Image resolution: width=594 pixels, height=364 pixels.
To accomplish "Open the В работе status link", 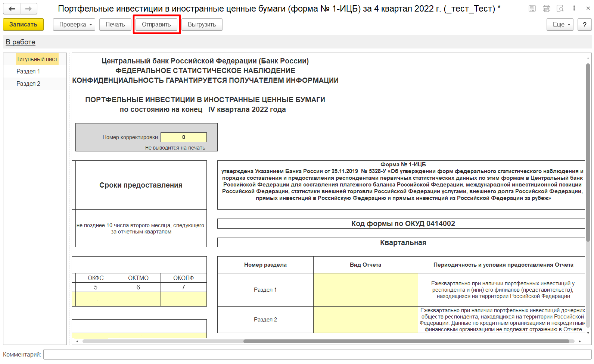I will [x=21, y=42].
